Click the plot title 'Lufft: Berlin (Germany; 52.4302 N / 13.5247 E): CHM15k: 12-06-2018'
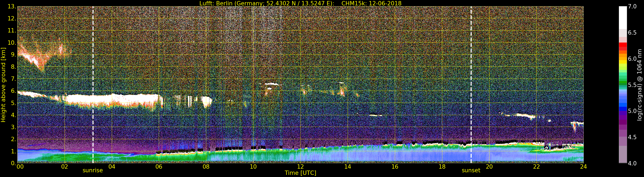 (x=300, y=3)
